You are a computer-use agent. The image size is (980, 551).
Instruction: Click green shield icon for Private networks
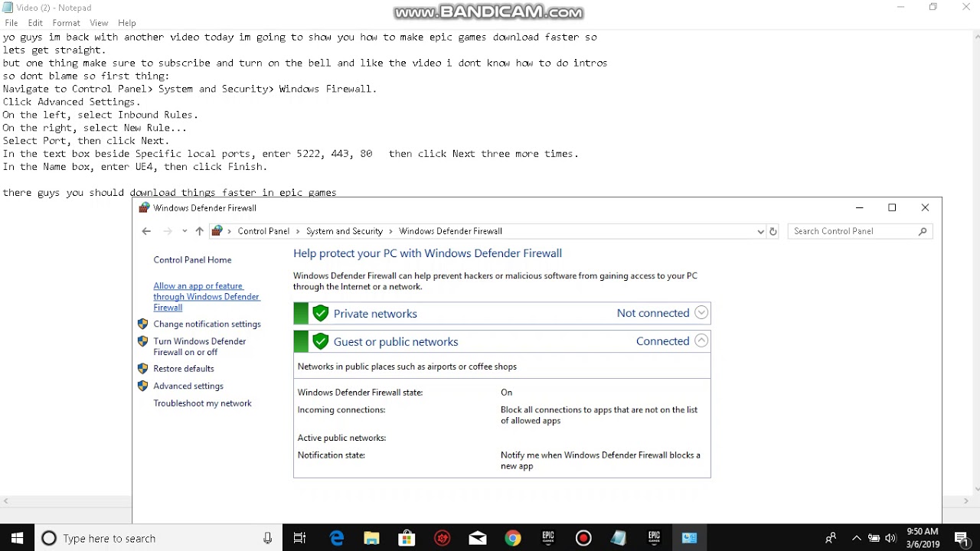[x=321, y=313]
